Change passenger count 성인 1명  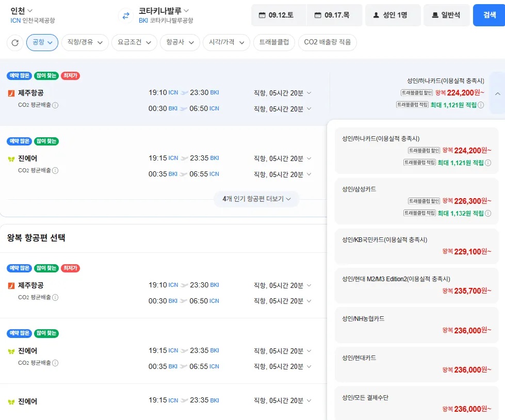[x=393, y=15]
